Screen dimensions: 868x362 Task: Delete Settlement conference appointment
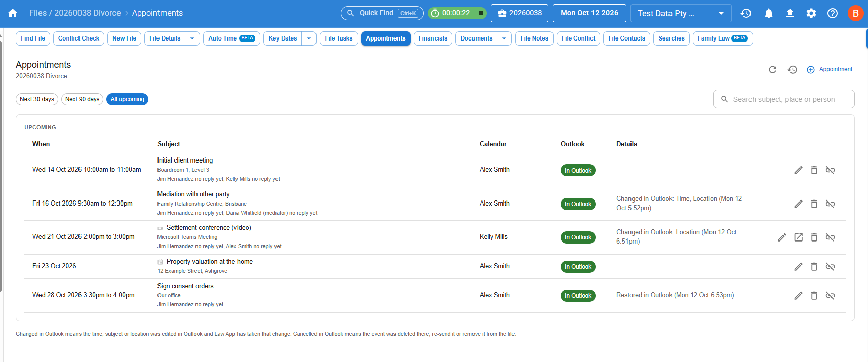click(x=814, y=237)
